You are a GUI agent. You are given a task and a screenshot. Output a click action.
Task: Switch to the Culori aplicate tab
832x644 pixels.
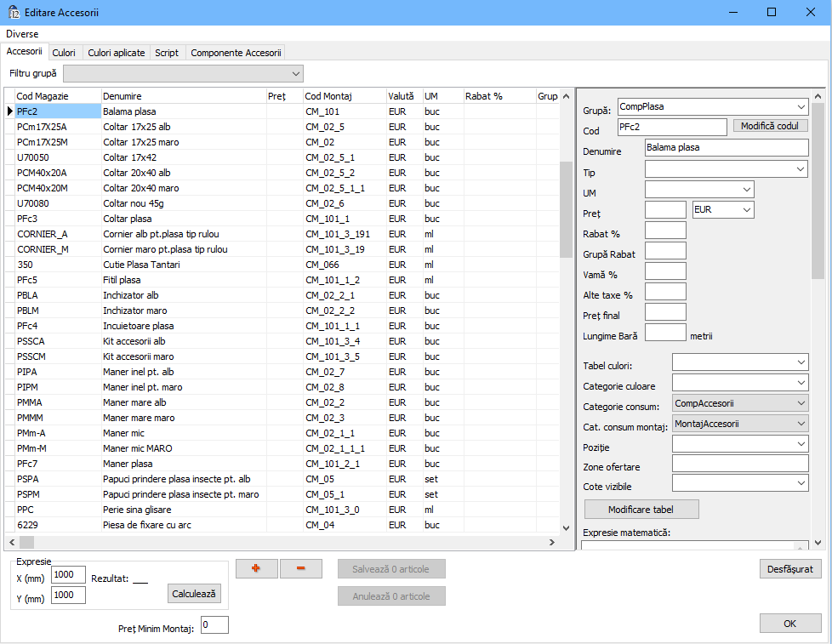click(117, 53)
